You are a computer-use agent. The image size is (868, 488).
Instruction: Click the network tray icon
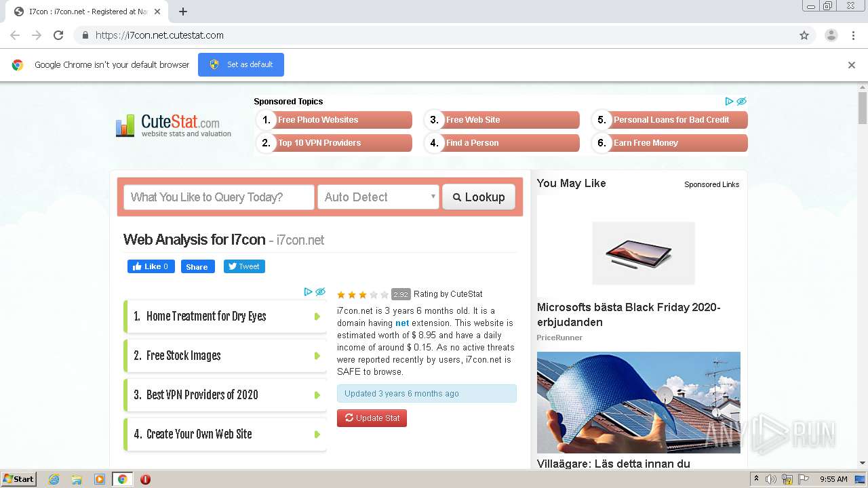[787, 479]
